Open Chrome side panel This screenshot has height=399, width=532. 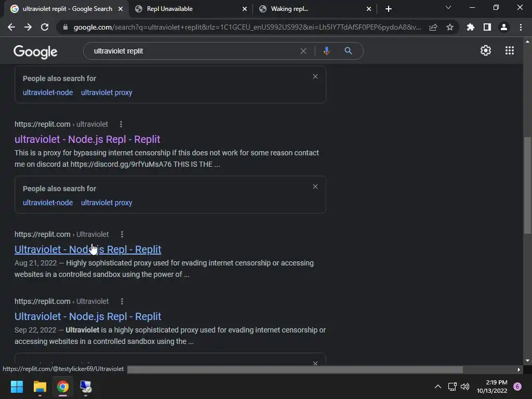pos(487,27)
